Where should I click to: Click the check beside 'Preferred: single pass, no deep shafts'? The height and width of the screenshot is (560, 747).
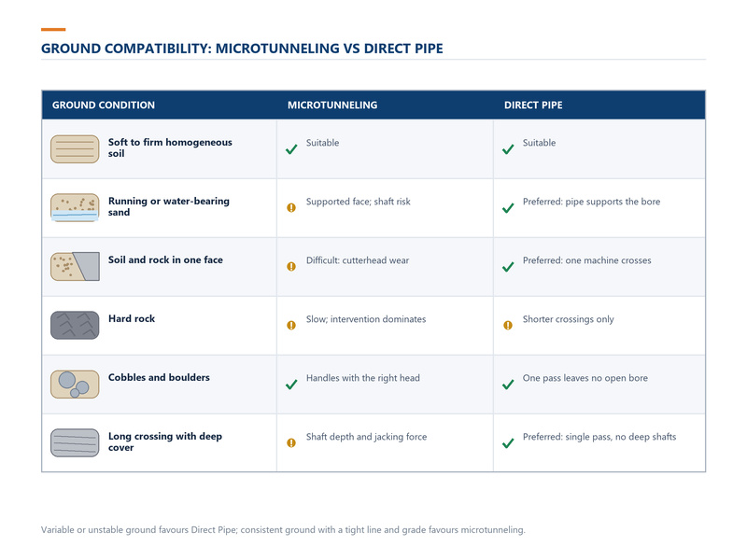[508, 443]
